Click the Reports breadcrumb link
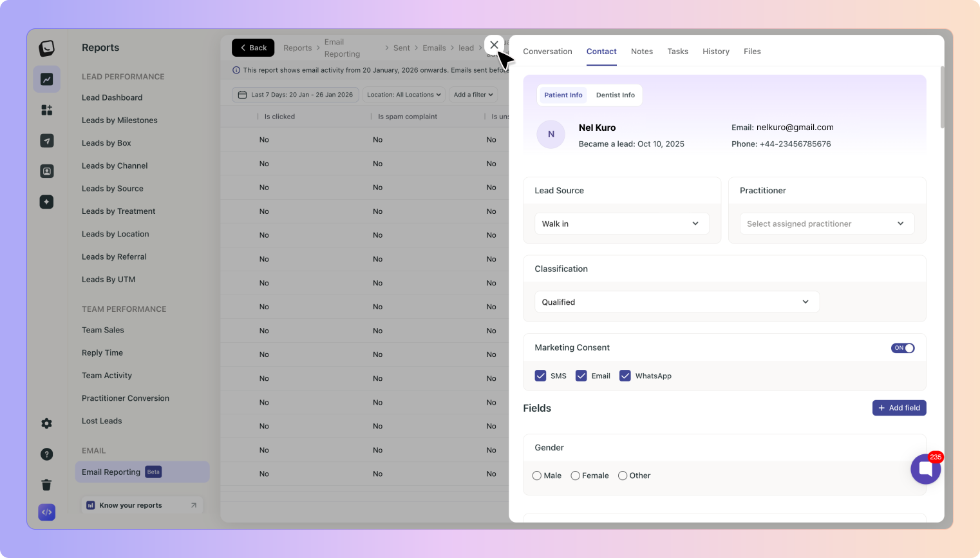Screen dimensions: 980x558 click(x=297, y=48)
